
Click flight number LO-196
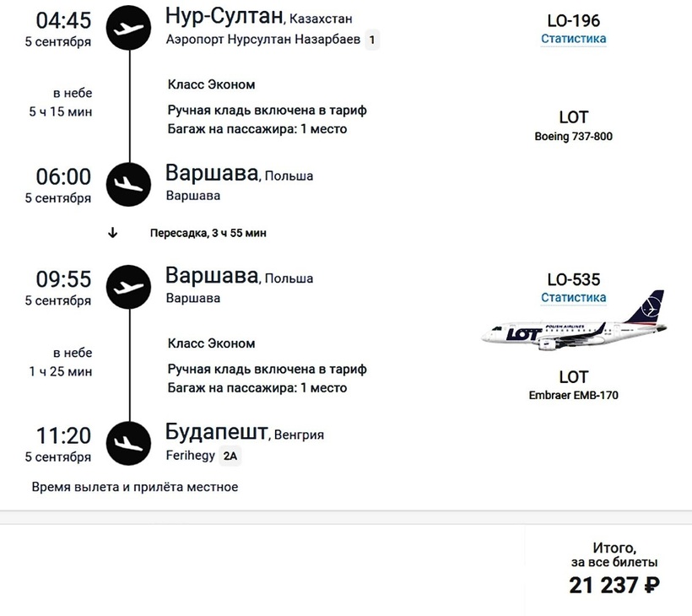coord(574,20)
